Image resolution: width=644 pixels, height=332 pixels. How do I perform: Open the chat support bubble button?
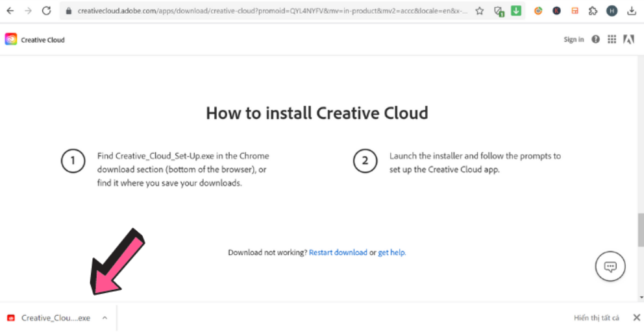tap(610, 267)
